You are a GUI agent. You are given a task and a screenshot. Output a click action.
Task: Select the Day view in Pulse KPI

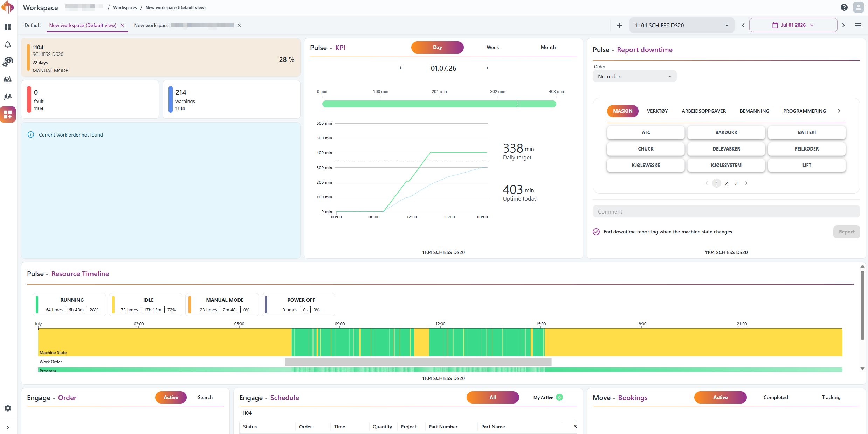(x=438, y=47)
